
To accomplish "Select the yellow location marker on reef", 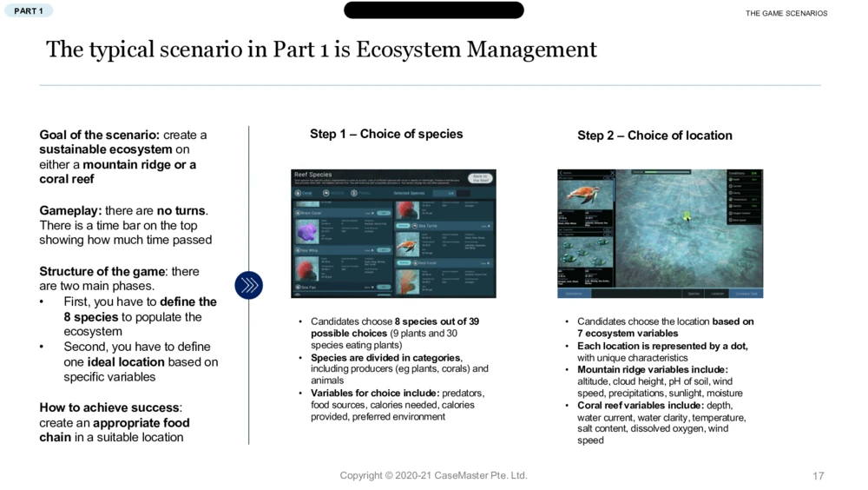I will pyautogui.click(x=687, y=215).
